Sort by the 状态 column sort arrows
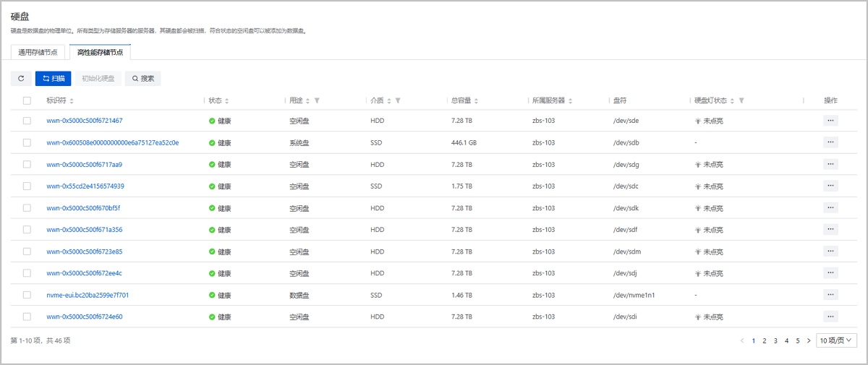Screen dimensions: 868x365 point(227,100)
